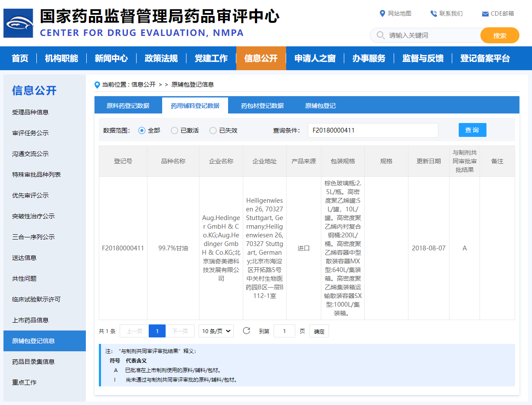Click the page number jump input box

284,331
